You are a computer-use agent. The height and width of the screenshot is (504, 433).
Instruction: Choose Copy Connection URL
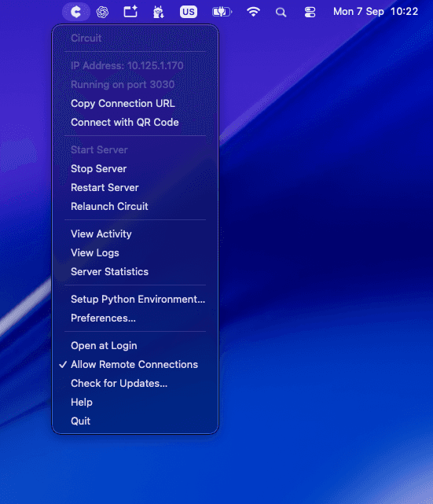tap(135, 104)
